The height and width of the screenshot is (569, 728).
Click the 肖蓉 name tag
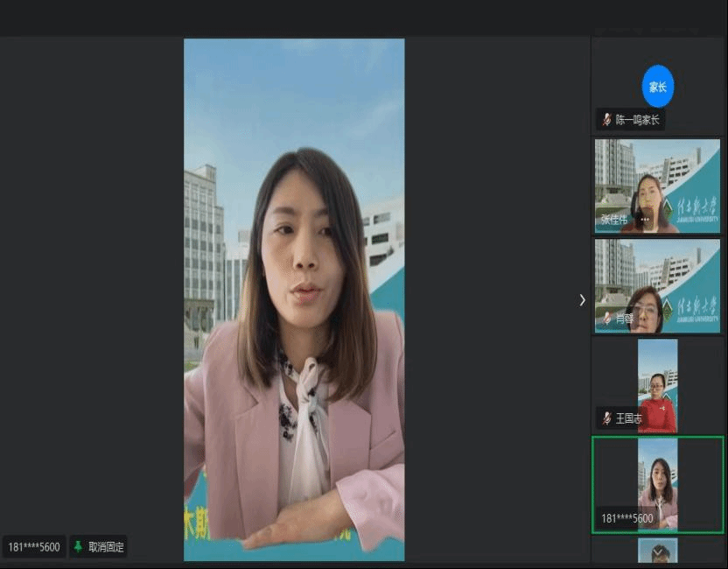coord(624,319)
